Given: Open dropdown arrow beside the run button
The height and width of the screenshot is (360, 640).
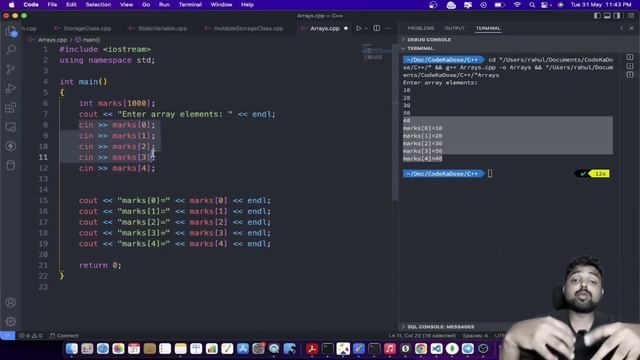Looking at the screenshot, I should (x=366, y=29).
